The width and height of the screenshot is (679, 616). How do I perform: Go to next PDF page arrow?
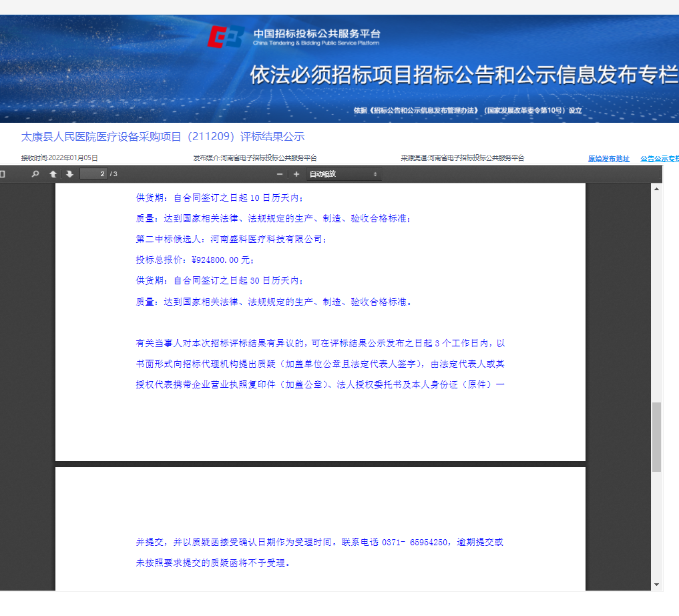point(69,174)
